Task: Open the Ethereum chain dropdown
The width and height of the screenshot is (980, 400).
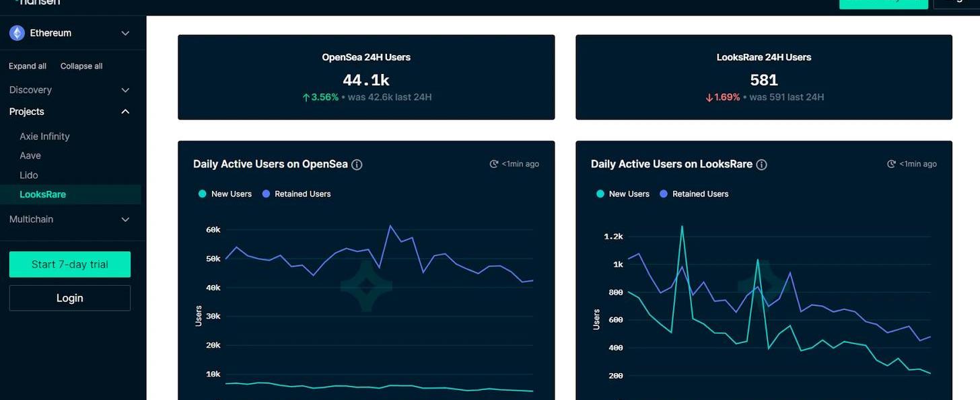Action: coord(70,33)
